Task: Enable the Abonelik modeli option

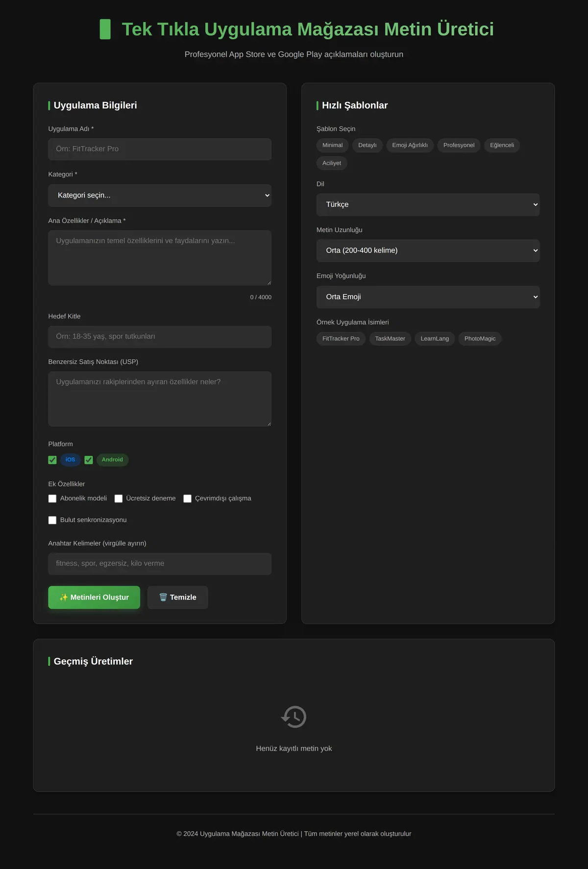Action: pyautogui.click(x=52, y=498)
